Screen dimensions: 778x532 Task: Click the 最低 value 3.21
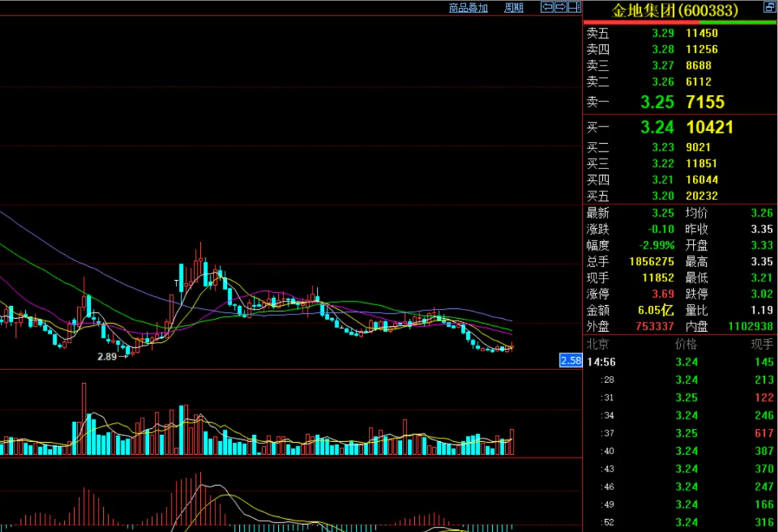click(x=761, y=278)
